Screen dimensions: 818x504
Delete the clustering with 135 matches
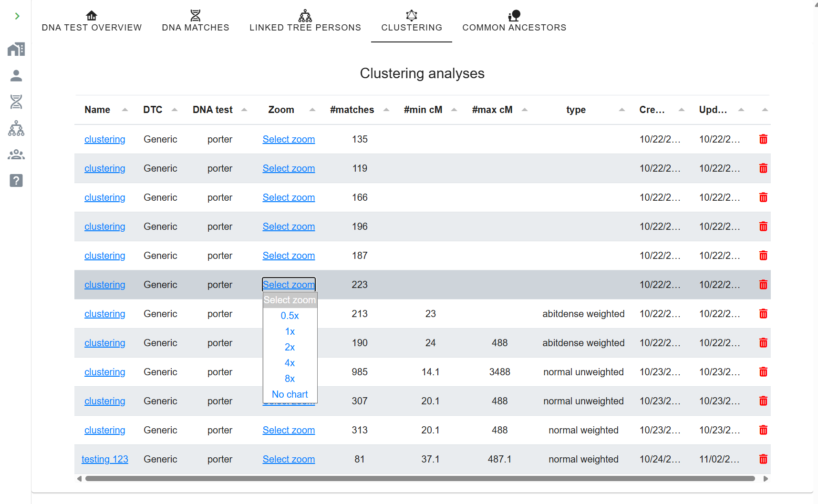click(x=763, y=139)
